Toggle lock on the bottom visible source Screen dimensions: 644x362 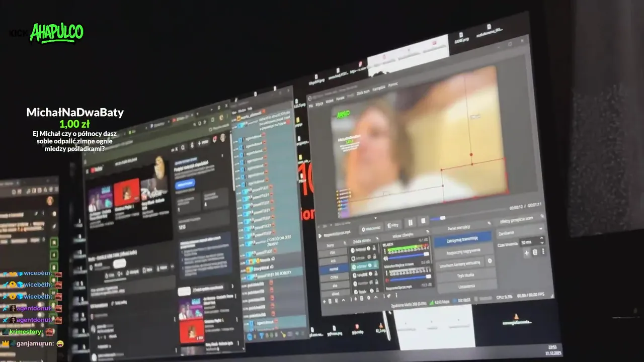[x=377, y=290]
